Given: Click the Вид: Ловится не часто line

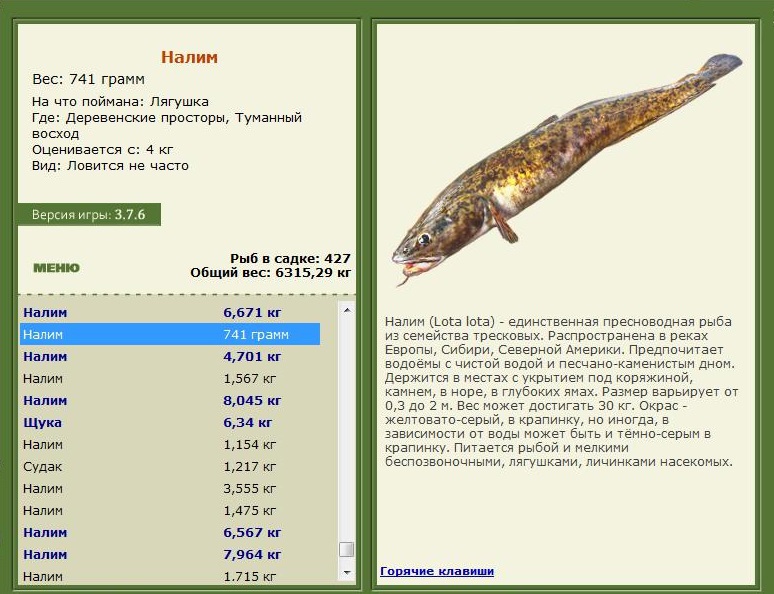Looking at the screenshot, I should pyautogui.click(x=111, y=165).
